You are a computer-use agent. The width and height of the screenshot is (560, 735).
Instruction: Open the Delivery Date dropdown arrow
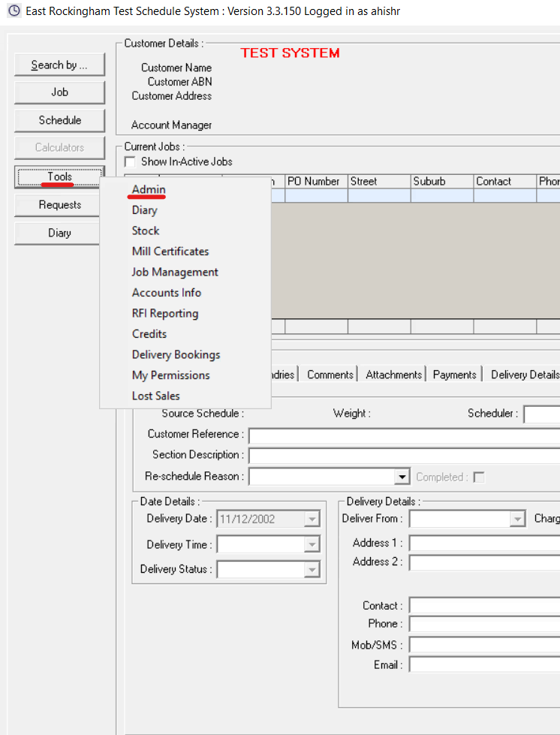(312, 520)
